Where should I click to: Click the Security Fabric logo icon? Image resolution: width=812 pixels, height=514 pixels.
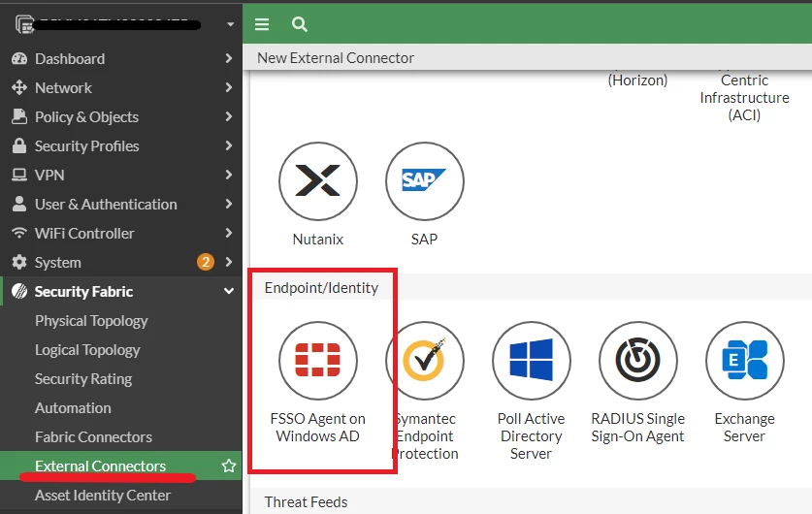19,291
